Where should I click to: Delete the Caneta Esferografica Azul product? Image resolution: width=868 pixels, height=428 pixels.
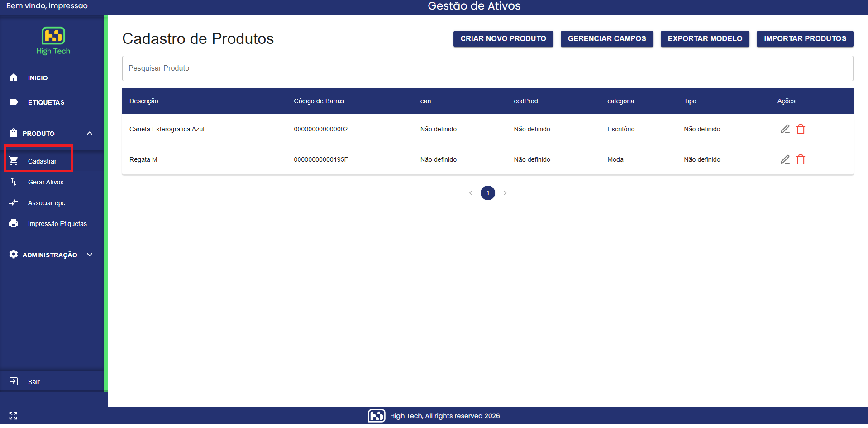click(801, 129)
